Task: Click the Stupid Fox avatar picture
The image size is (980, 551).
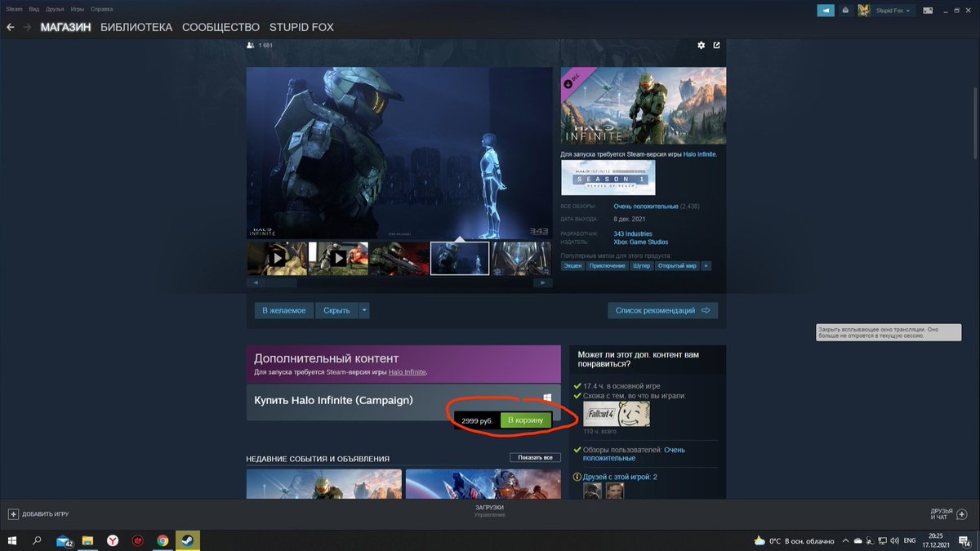Action: click(x=863, y=11)
